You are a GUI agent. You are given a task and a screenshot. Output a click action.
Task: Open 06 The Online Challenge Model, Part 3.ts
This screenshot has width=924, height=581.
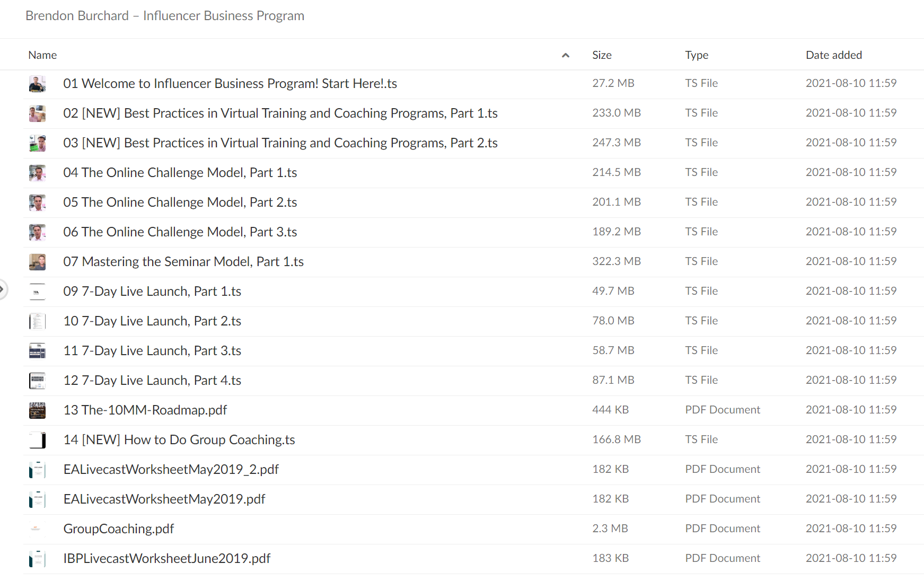[x=180, y=232]
